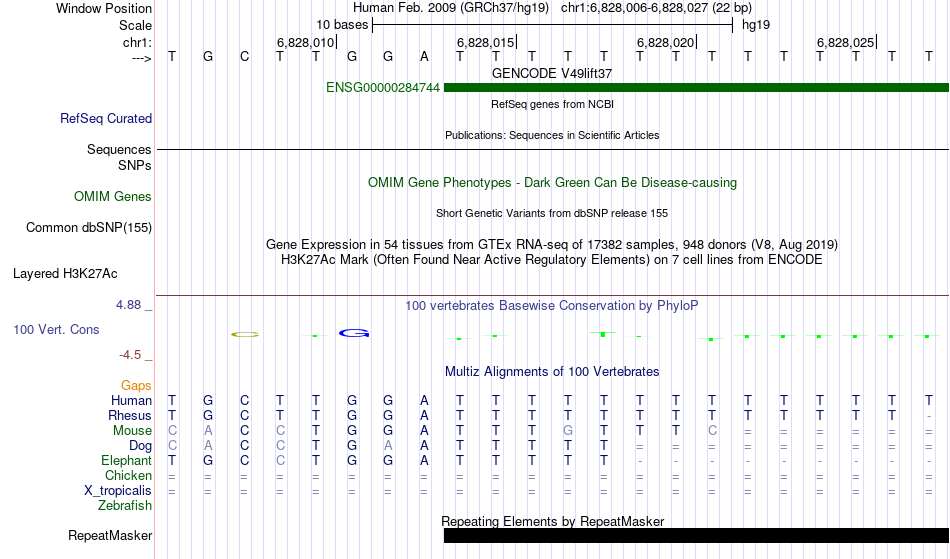The width and height of the screenshot is (950, 559).
Task: Click the hg19 label beside scale bar
Action: click(x=756, y=25)
